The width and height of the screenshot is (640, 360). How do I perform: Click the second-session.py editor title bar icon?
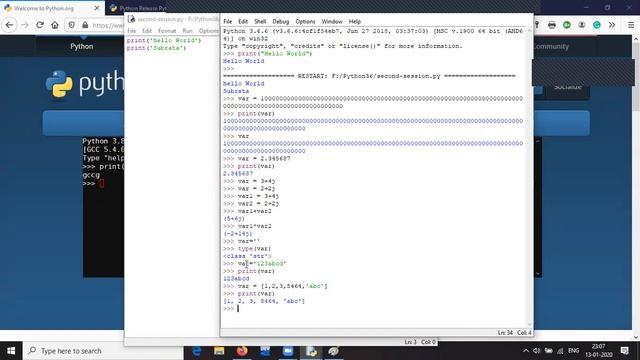pos(131,19)
